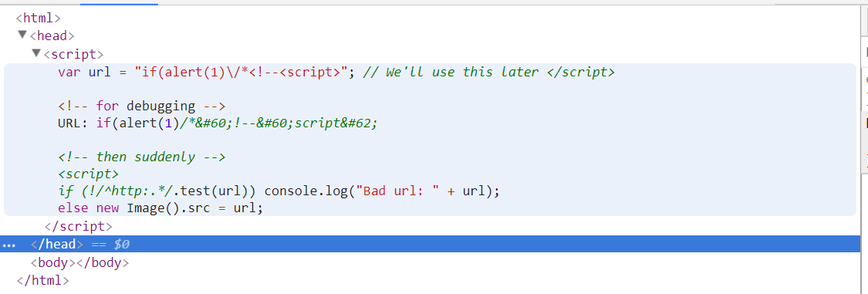
Task: Click the console.log Bad url line
Action: [x=279, y=191]
